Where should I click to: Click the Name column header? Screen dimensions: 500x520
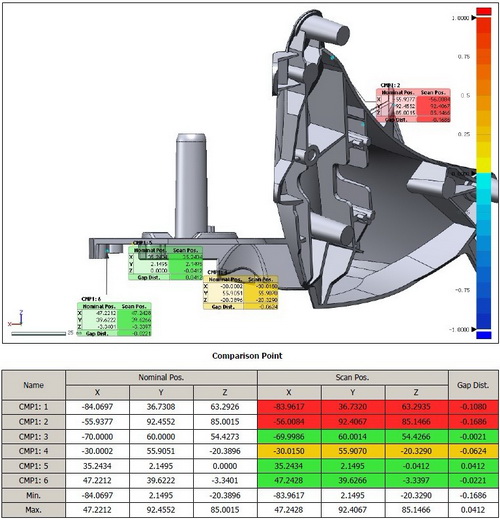pyautogui.click(x=33, y=385)
